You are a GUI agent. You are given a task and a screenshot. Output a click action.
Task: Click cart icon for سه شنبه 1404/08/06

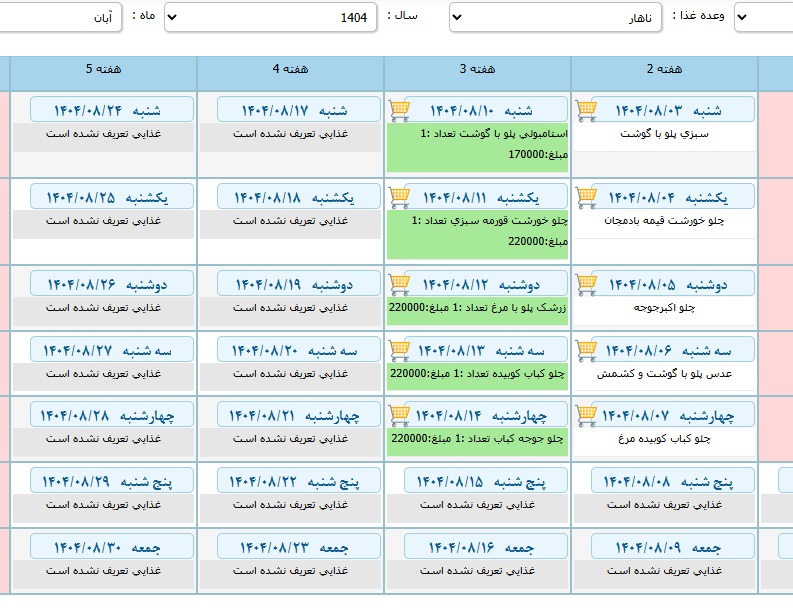pos(587,349)
